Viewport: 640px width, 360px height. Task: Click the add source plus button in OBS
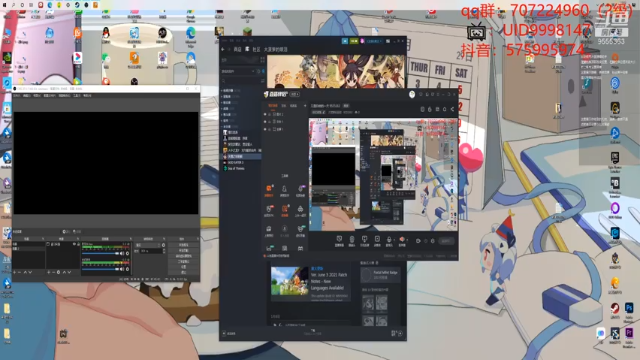(49, 272)
